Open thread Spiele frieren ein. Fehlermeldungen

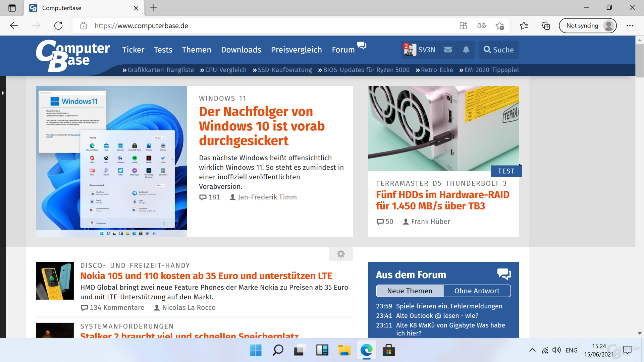(x=449, y=306)
